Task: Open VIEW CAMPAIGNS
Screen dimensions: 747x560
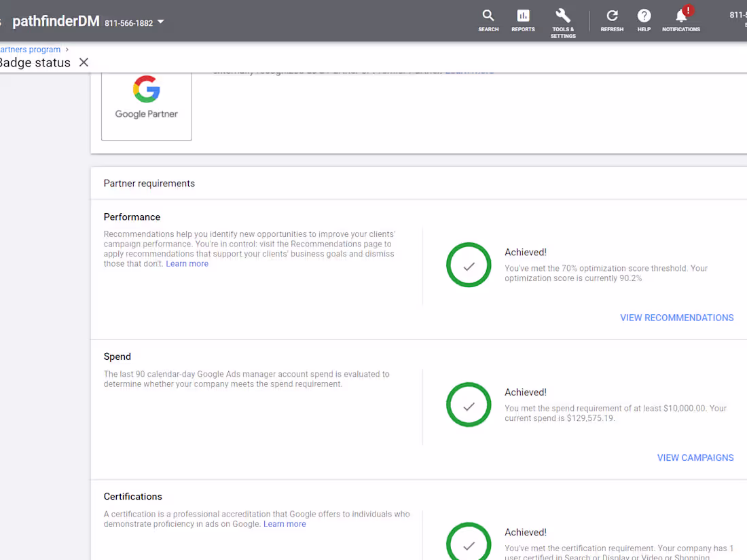Action: pos(695,458)
